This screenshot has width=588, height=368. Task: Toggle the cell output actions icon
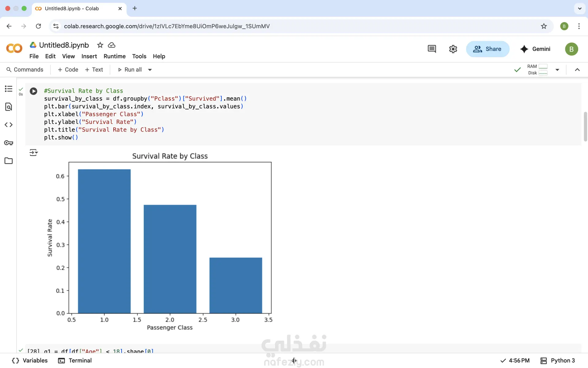33,152
